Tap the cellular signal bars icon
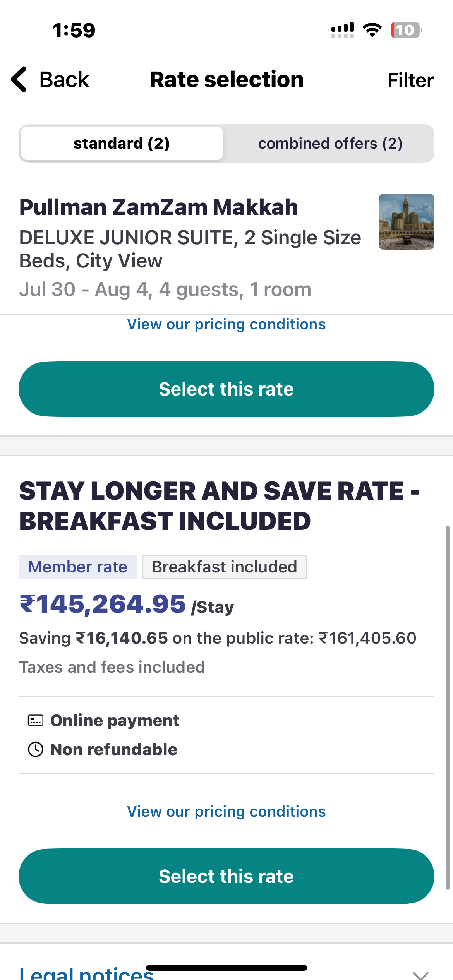 343,30
